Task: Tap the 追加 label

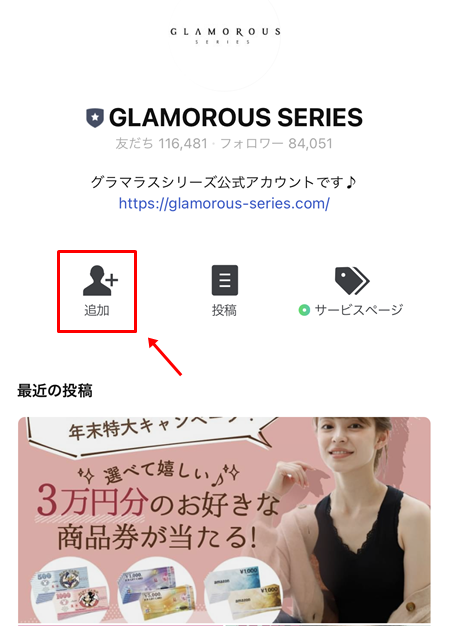Action: [97, 310]
